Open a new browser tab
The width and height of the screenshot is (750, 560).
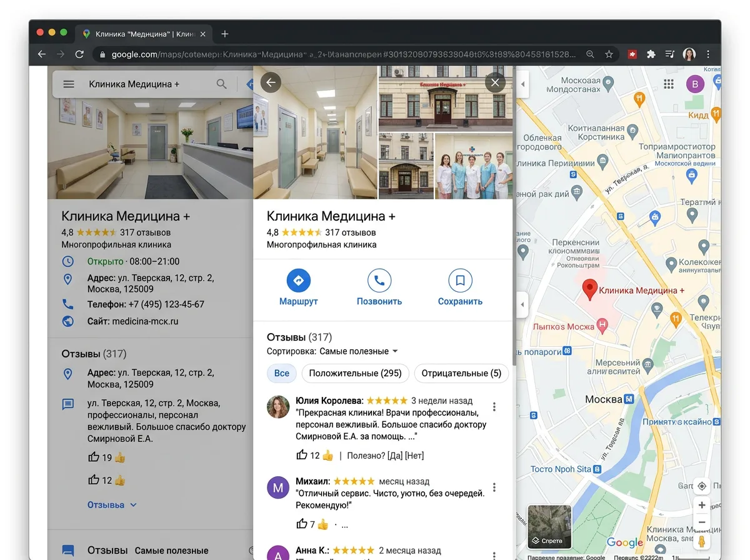click(225, 34)
